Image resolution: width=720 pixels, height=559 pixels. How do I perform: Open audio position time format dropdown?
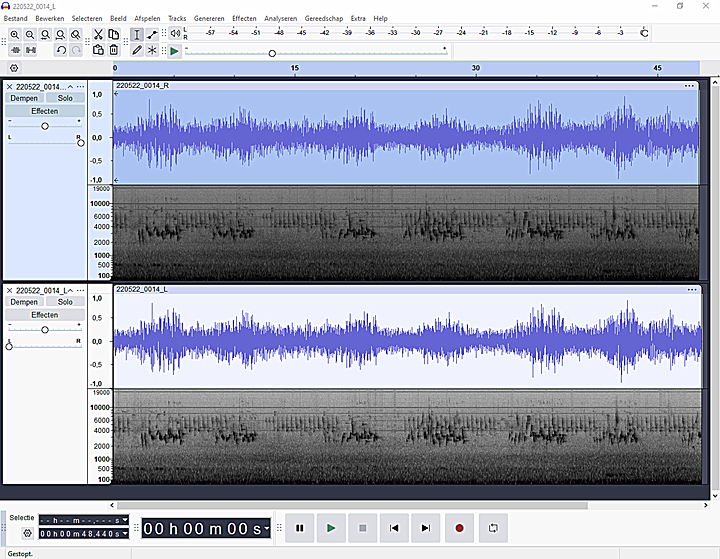click(x=267, y=528)
